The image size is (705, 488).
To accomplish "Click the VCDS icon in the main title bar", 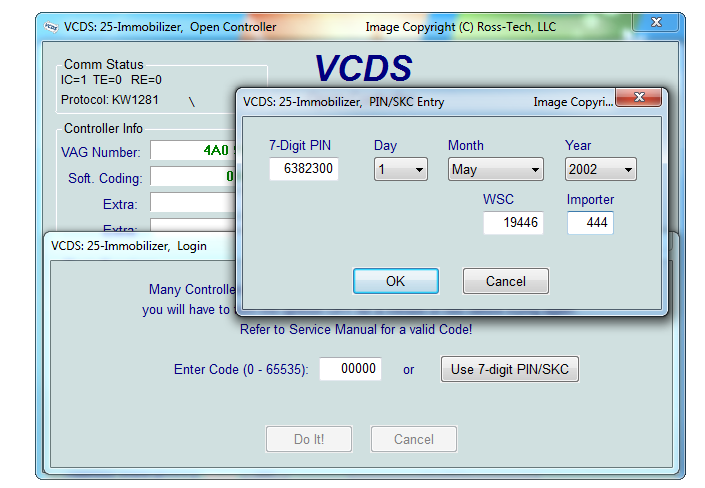I will pos(51,27).
